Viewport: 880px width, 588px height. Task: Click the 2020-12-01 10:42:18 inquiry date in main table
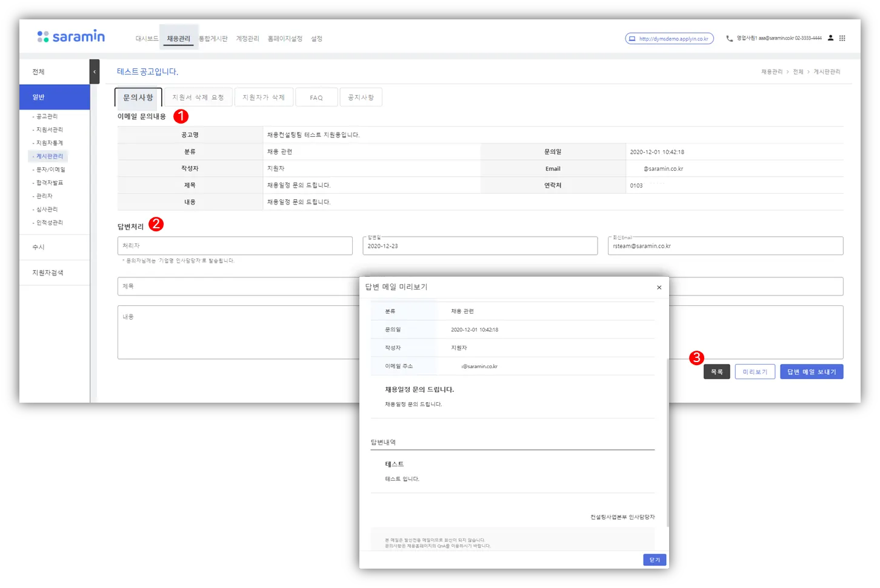coord(657,152)
